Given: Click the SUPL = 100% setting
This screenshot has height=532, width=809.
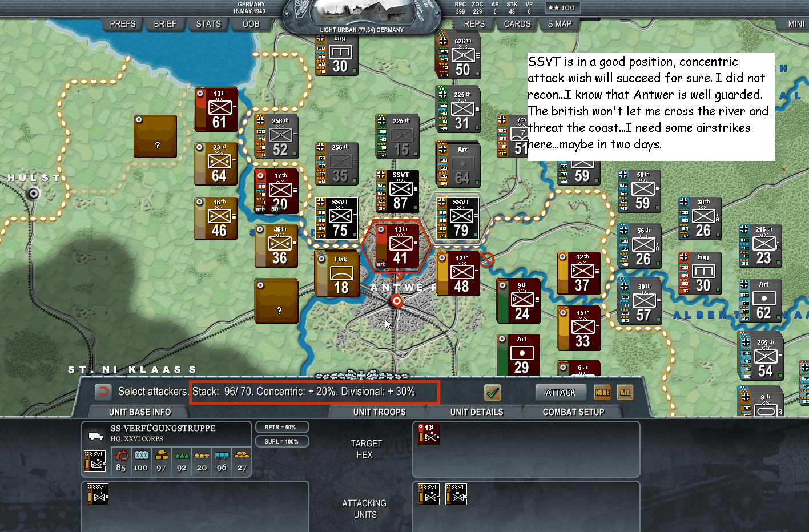Looking at the screenshot, I should 282,441.
